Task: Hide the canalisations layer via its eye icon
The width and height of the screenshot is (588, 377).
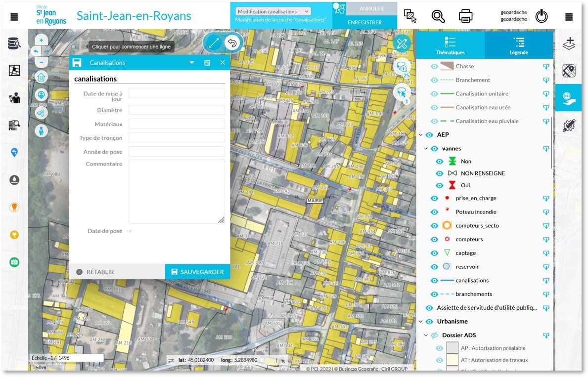Action: click(434, 281)
